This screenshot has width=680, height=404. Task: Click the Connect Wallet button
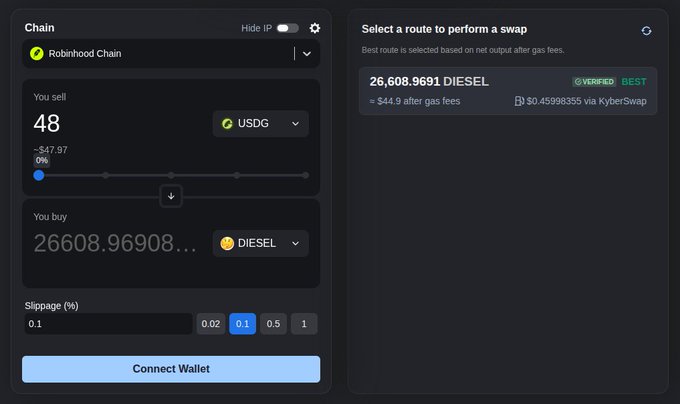point(171,369)
